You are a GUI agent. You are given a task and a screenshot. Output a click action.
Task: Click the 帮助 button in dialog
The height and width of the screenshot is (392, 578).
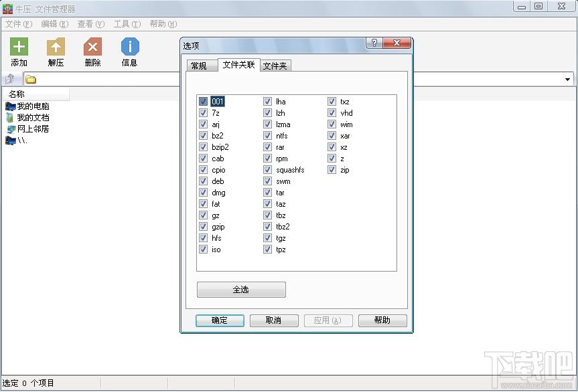click(382, 320)
